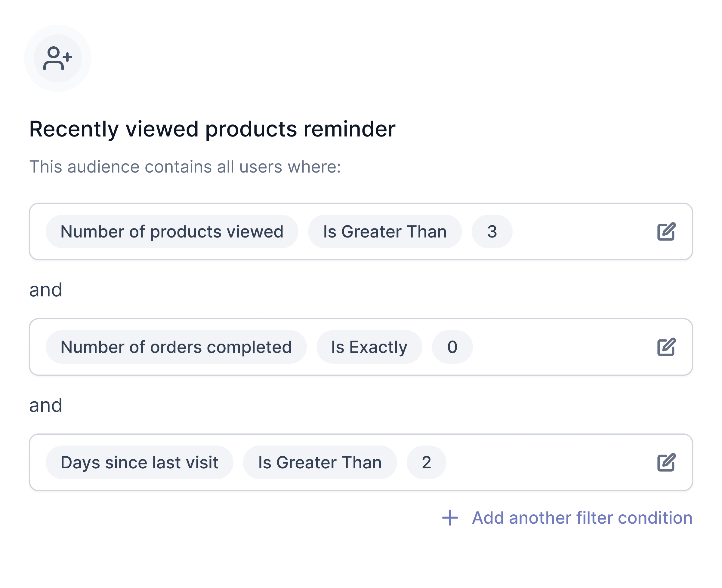This screenshot has height=588, width=722.
Task: Click Add another filter condition link
Action: (x=582, y=518)
